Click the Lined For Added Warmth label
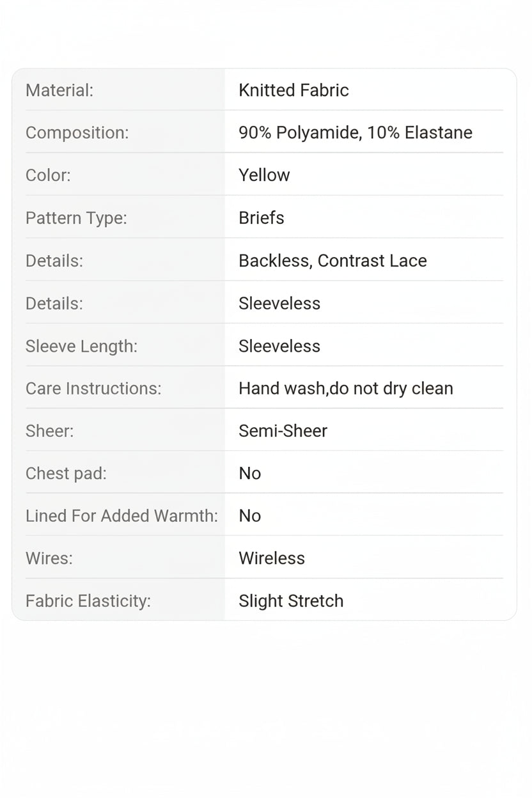The width and height of the screenshot is (532, 798). point(121,516)
